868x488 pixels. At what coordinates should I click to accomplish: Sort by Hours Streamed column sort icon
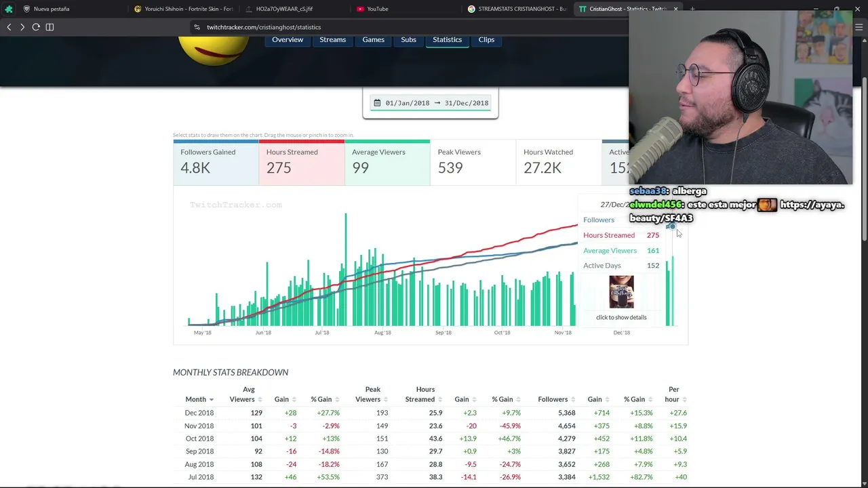pos(440,400)
